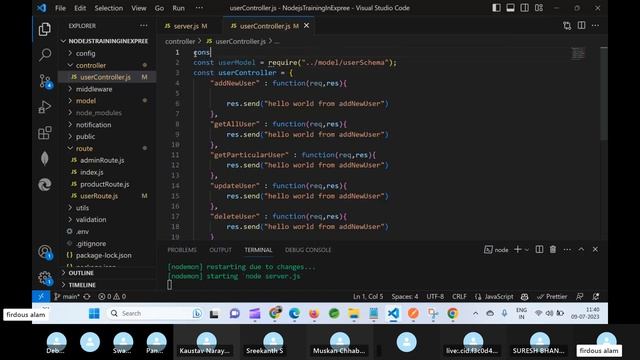Open errors and warnings count in status bar
640x360 pixels.
coord(112,296)
